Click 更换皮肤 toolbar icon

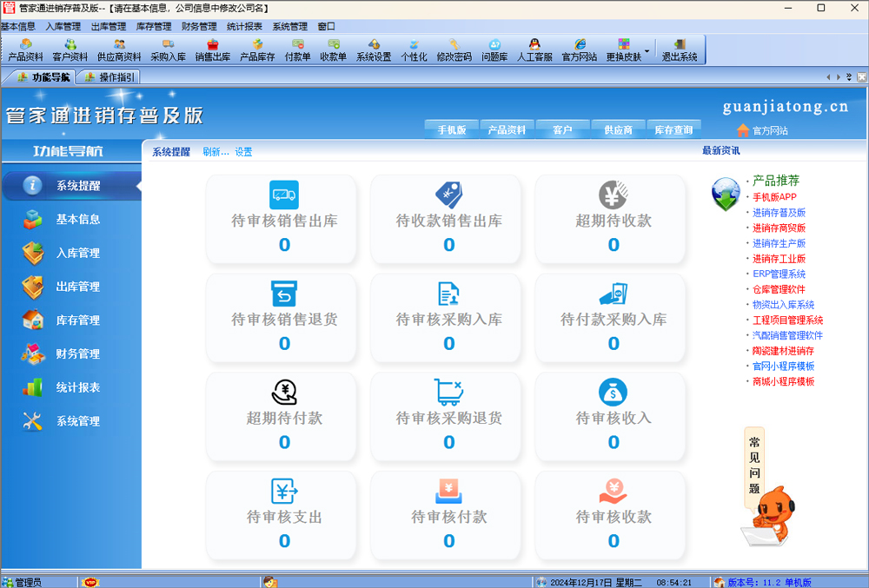623,50
